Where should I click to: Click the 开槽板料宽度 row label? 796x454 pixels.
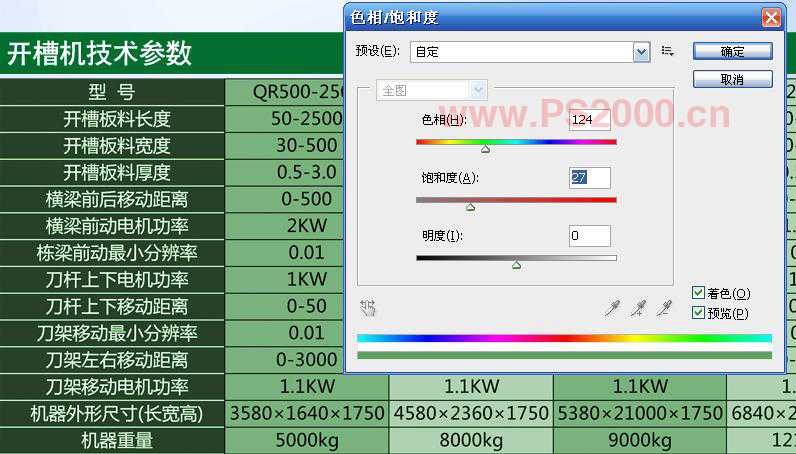(x=117, y=146)
